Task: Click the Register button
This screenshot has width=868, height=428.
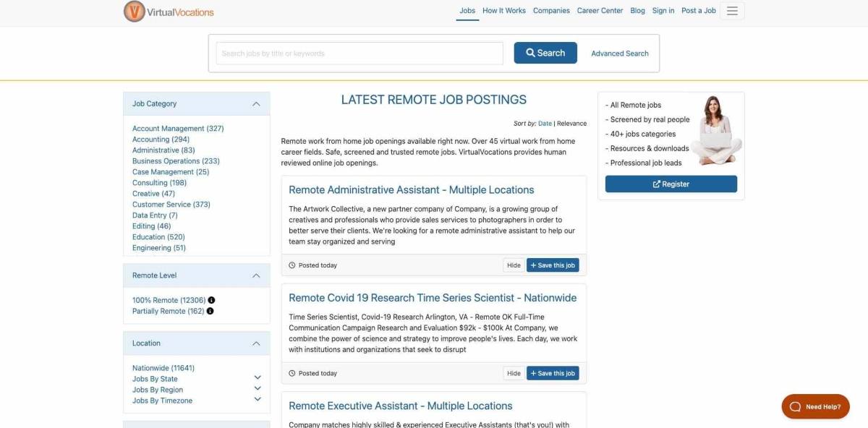Action: click(671, 184)
